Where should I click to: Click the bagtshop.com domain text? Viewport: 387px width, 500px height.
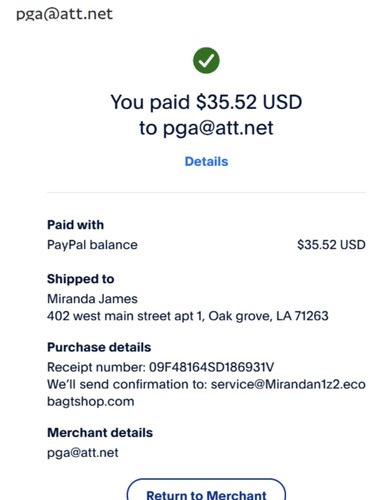pyautogui.click(x=91, y=402)
